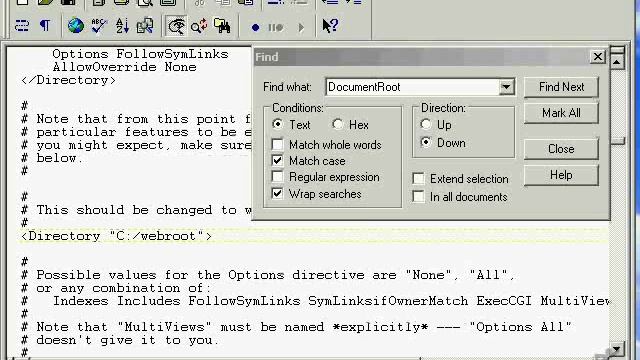This screenshot has width=640, height=360.
Task: Close the Find dialog with the X button
Action: tap(598, 57)
